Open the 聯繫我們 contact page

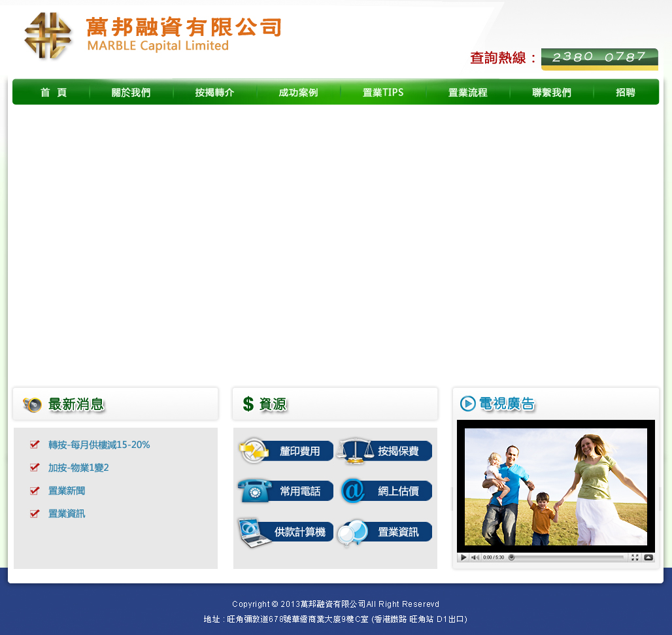[551, 93]
